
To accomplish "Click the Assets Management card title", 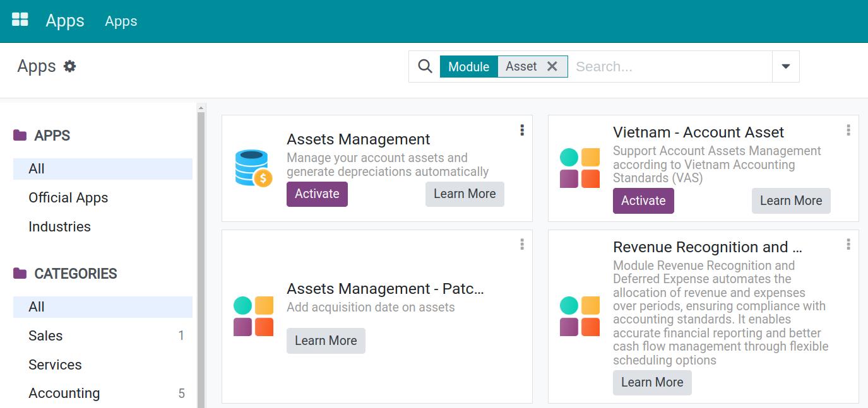I will pos(358,139).
